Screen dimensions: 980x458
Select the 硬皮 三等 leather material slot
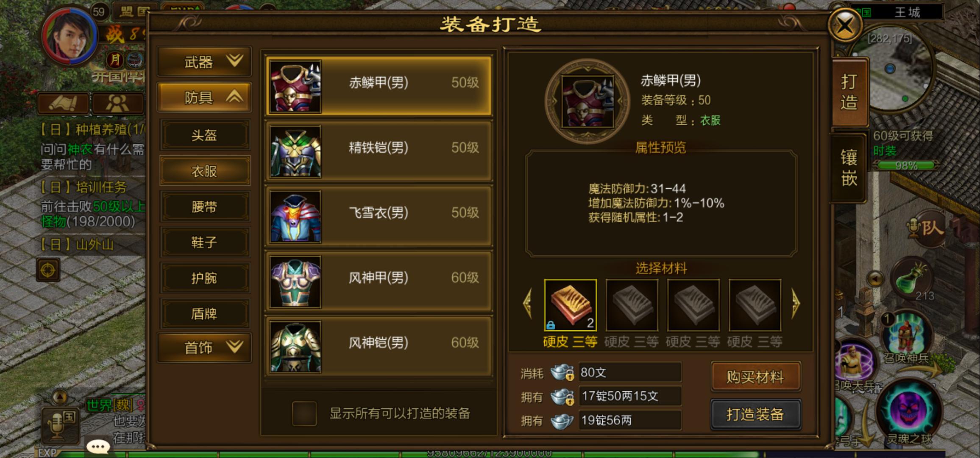pos(570,305)
